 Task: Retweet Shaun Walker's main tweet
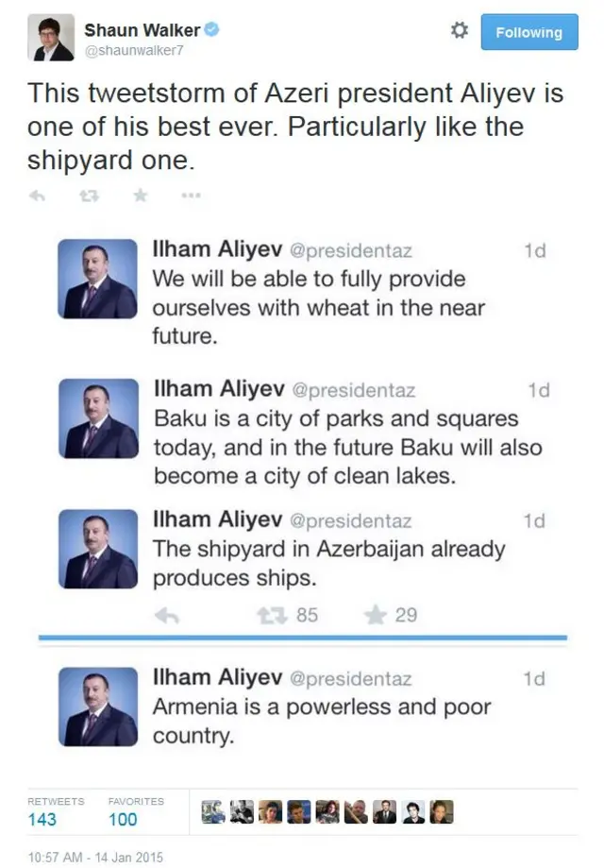tap(89, 196)
